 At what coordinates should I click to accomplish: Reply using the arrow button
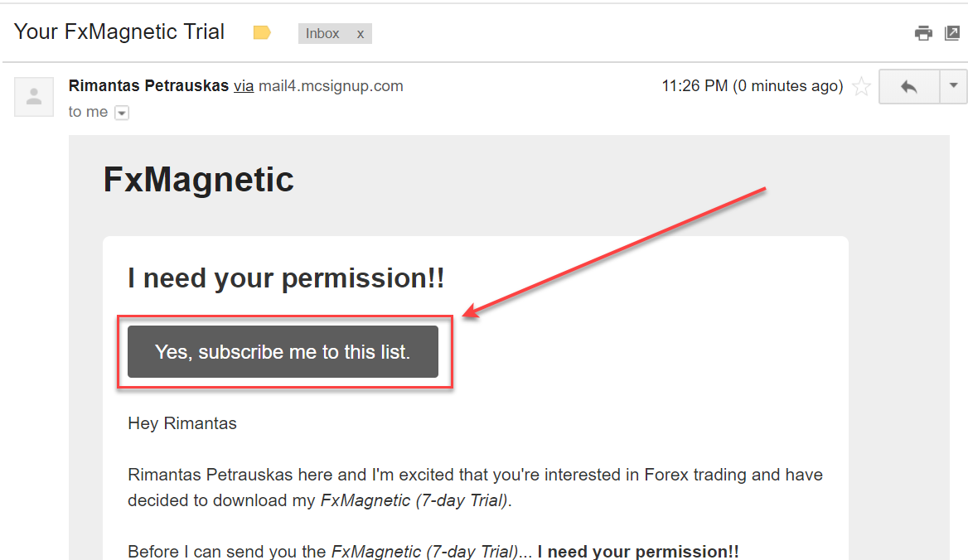tap(909, 86)
